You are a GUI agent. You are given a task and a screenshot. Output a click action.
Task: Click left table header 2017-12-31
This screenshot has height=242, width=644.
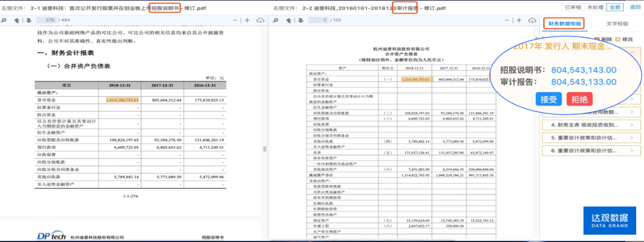pyautogui.click(x=162, y=85)
